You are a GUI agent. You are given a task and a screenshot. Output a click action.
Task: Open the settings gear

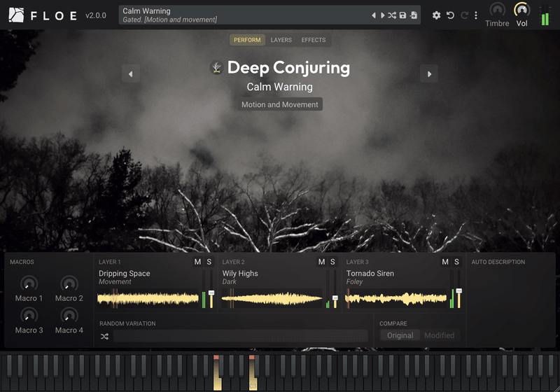(x=436, y=15)
